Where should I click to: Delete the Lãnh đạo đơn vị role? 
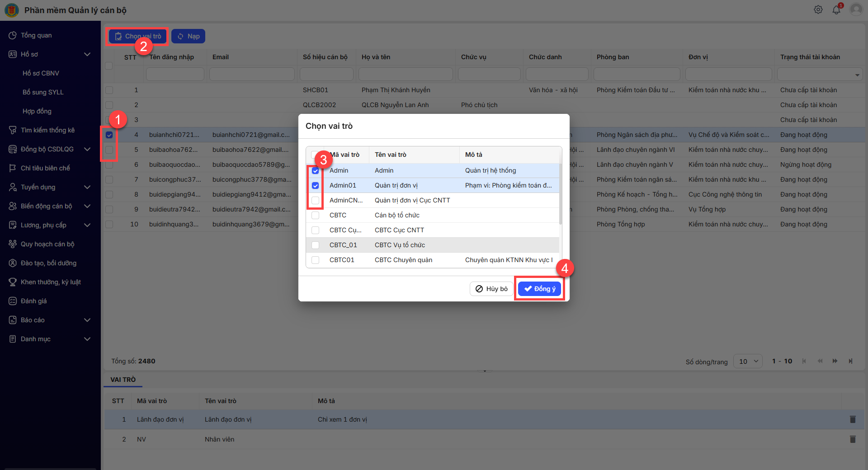click(853, 419)
